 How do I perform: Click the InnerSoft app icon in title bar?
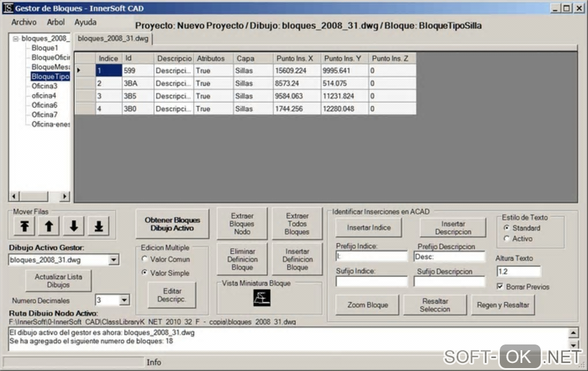pyautogui.click(x=7, y=8)
